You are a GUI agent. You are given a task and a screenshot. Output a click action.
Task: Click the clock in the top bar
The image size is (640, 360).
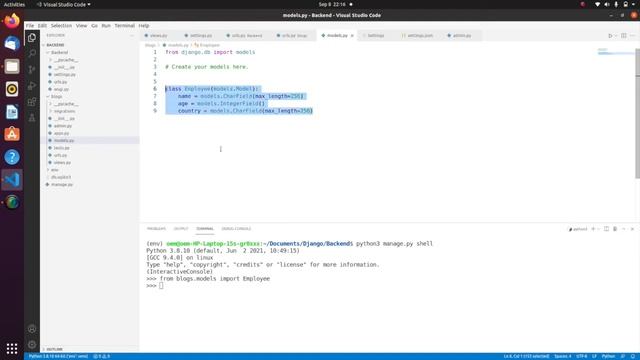332,4
